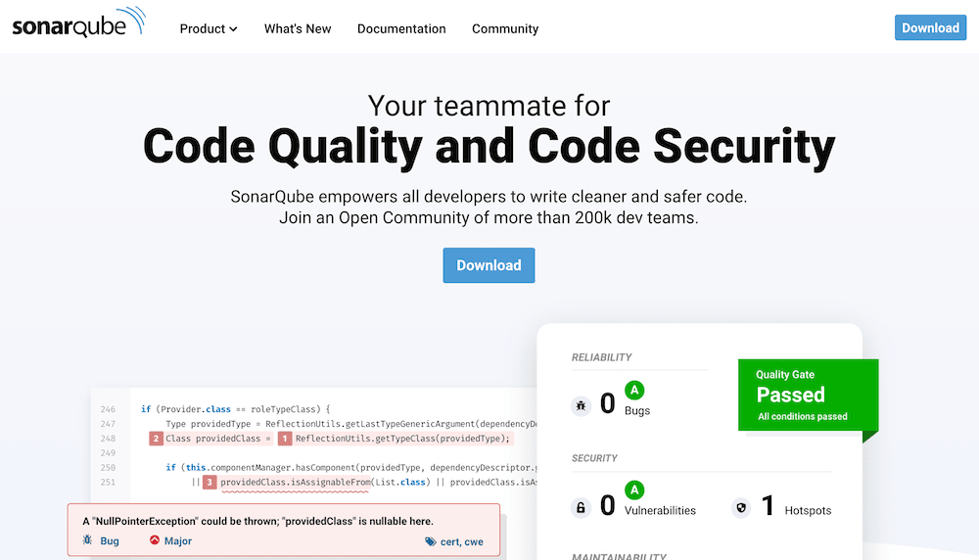This screenshot has height=560, width=979.
Task: Click the SECURITY section heading
Action: (x=594, y=458)
